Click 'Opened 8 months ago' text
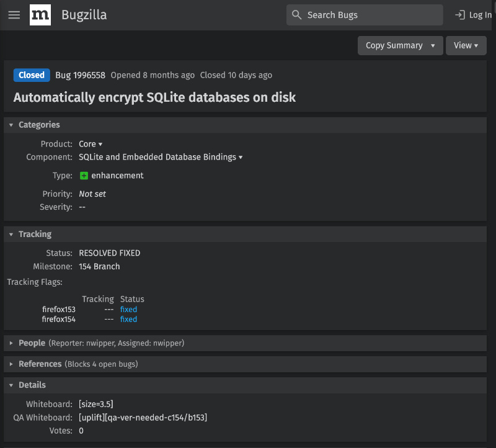 153,75
